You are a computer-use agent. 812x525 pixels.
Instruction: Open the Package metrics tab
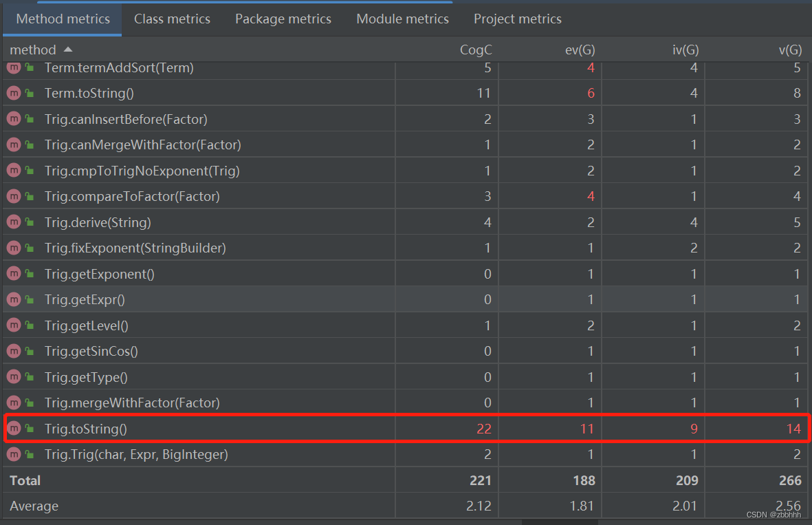283,19
